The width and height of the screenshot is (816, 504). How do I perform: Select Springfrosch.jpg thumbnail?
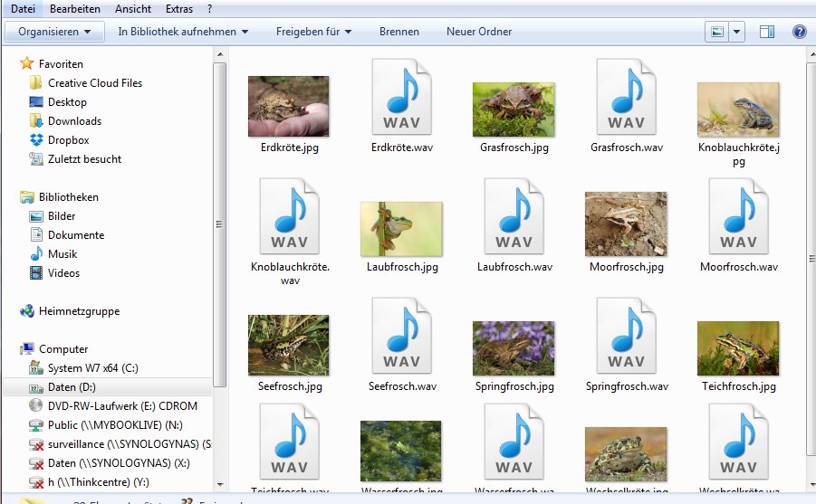click(x=514, y=348)
